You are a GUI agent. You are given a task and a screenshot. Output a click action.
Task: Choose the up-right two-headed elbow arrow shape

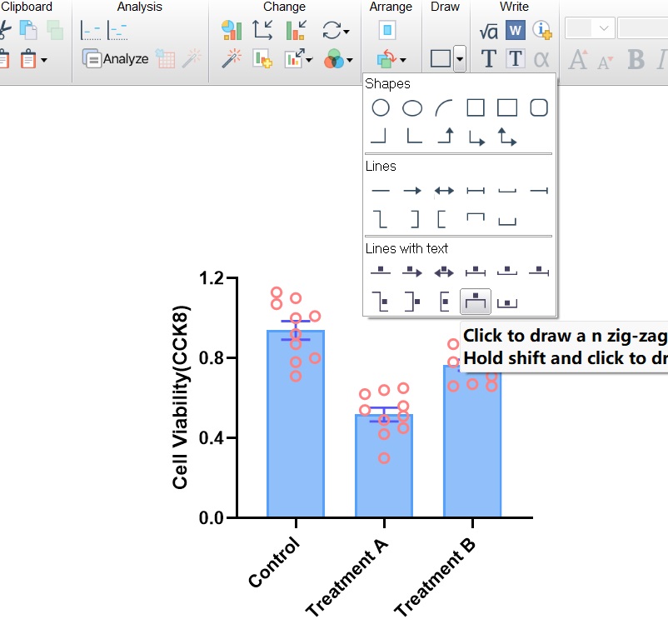[x=507, y=137]
